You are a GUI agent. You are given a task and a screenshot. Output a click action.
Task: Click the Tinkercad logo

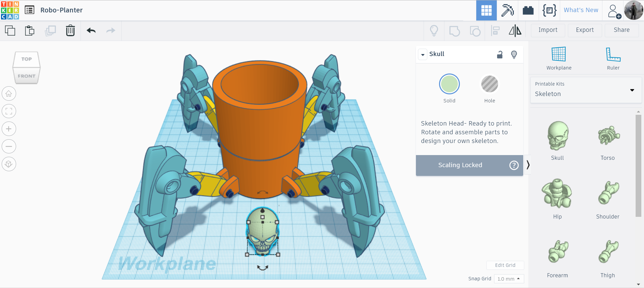tap(10, 10)
